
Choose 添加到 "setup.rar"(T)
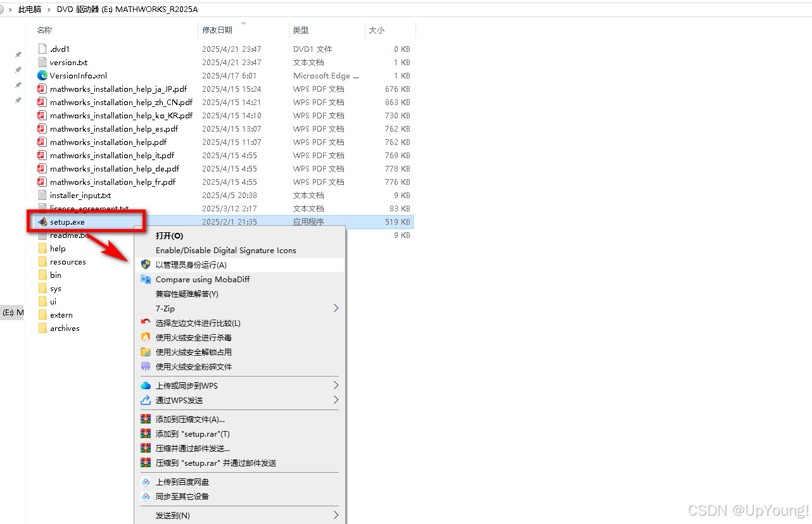pyautogui.click(x=240, y=434)
